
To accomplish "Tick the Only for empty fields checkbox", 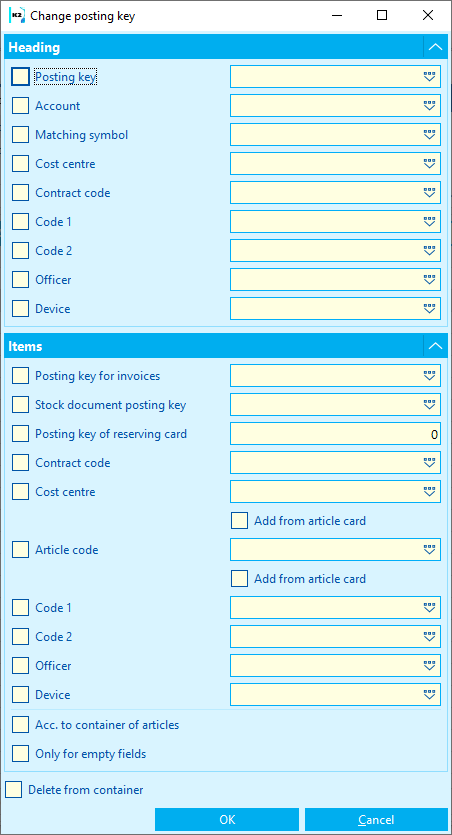I will pyautogui.click(x=20, y=754).
